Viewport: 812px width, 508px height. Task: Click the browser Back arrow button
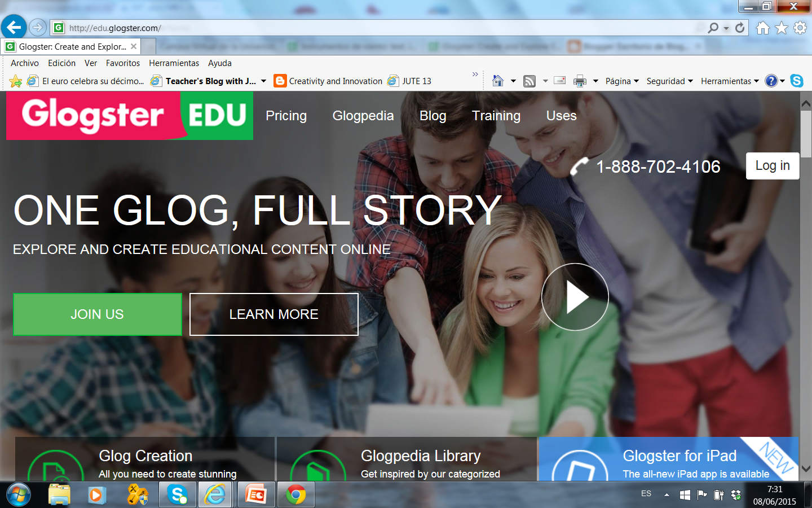[14, 27]
